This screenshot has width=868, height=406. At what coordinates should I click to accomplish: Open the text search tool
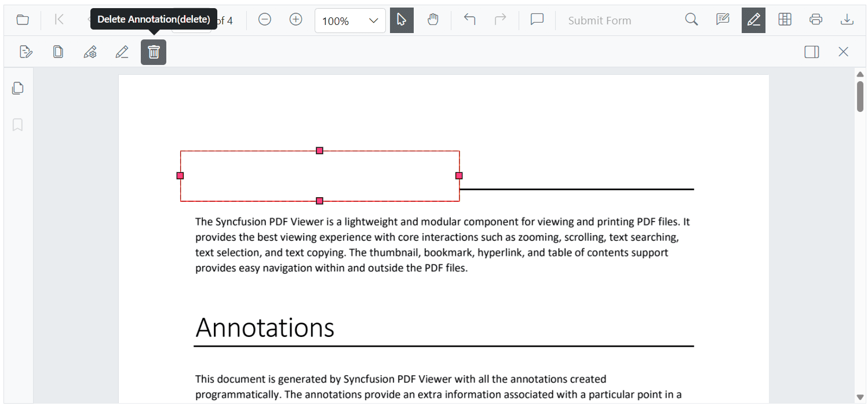pyautogui.click(x=691, y=19)
